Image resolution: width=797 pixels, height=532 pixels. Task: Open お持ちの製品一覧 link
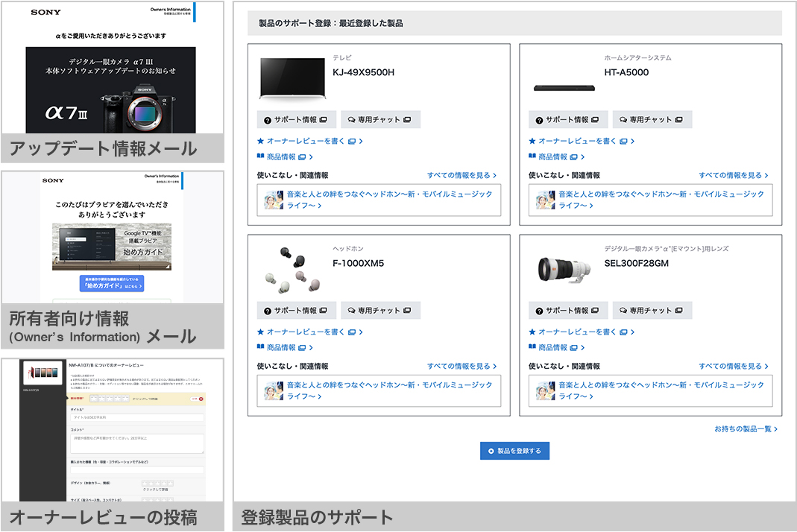coord(746,429)
